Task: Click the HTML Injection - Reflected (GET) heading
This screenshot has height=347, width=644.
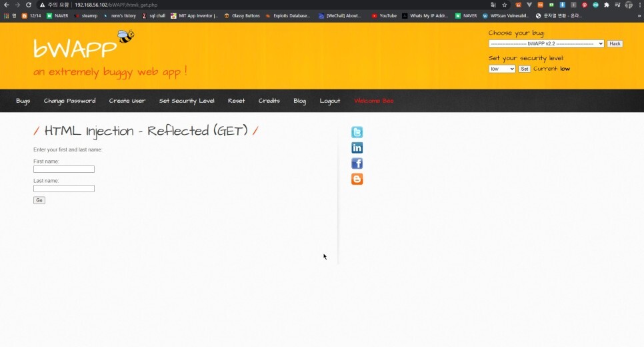Action: coord(146,131)
